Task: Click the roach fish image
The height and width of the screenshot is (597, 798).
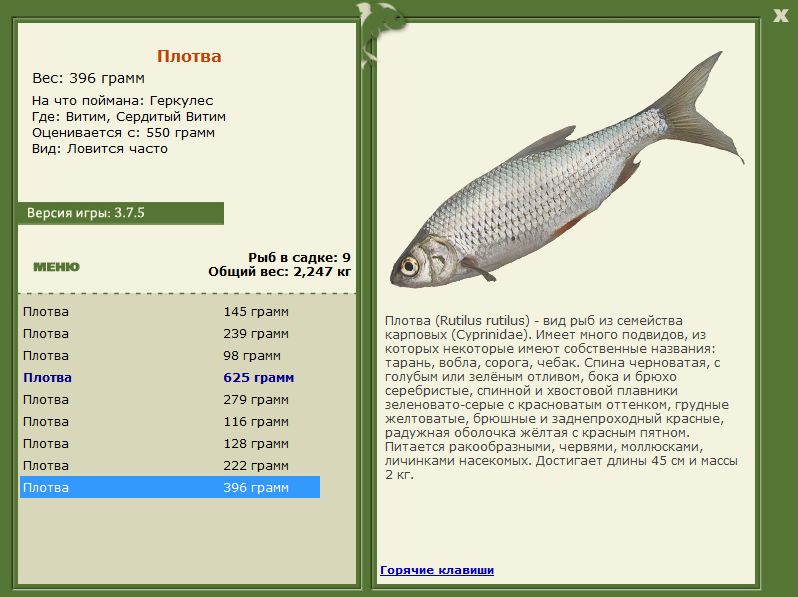Action: [x=566, y=170]
